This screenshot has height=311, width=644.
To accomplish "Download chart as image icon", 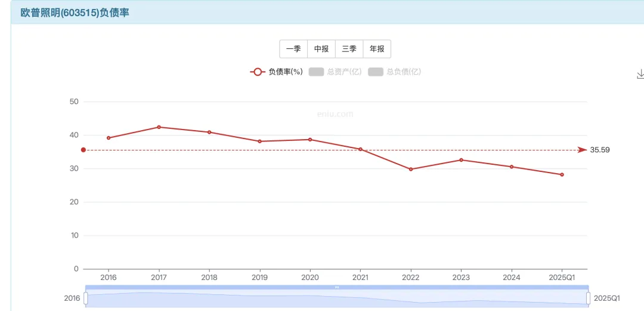I will [x=640, y=75].
